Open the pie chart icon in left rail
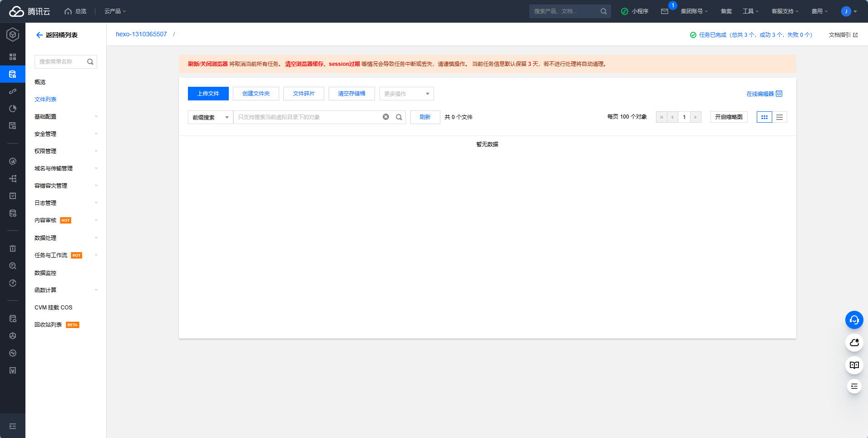Image resolution: width=868 pixels, height=438 pixels. (x=13, y=109)
